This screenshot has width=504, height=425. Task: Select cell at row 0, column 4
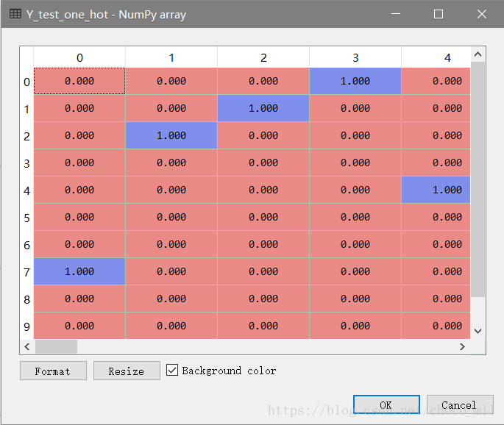coord(436,81)
